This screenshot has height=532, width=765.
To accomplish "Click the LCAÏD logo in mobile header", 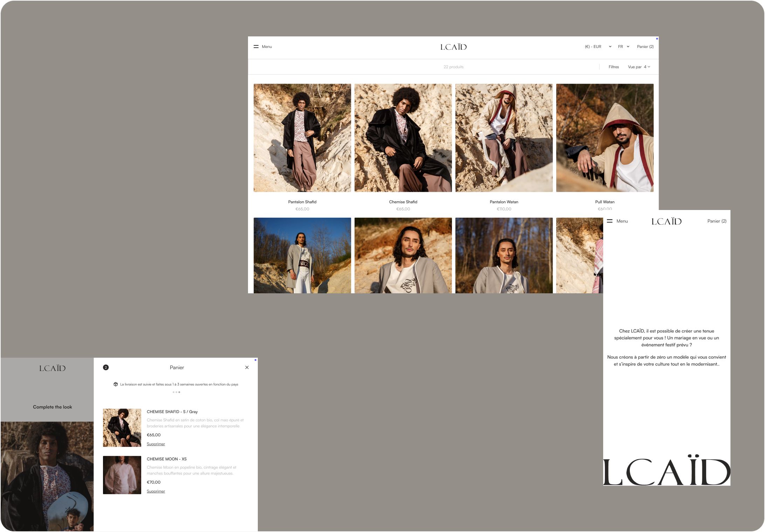I will pyautogui.click(x=667, y=222).
